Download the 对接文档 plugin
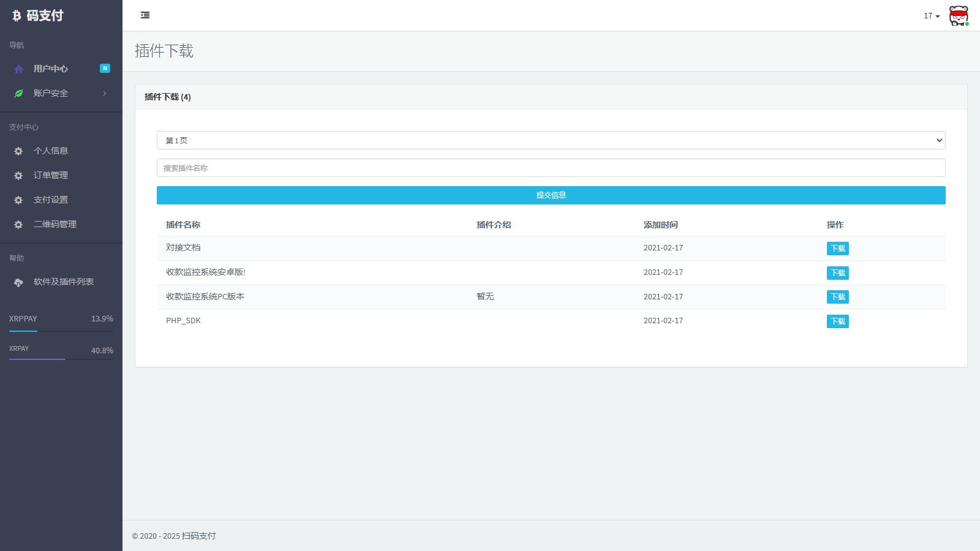 (837, 249)
